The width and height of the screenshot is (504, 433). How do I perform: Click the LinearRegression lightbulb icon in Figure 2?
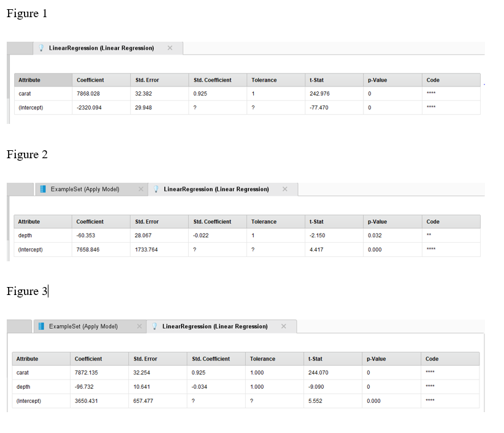tap(155, 189)
